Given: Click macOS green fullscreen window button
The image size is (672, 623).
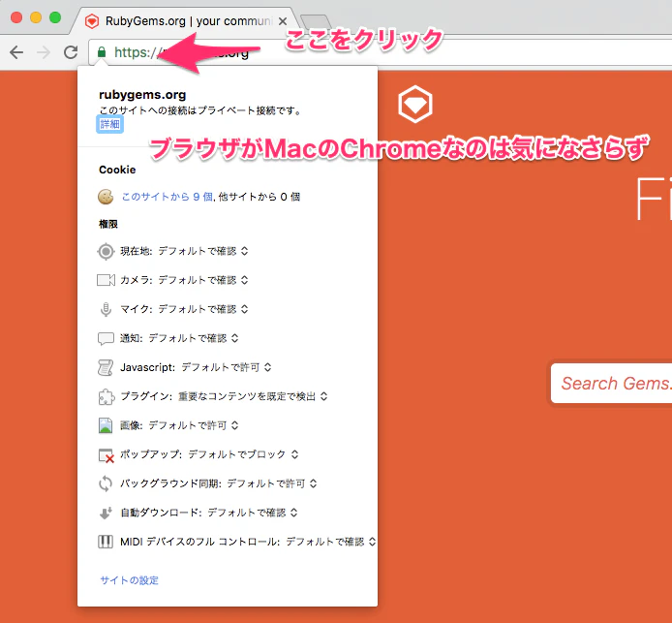Looking at the screenshot, I should 55,17.
